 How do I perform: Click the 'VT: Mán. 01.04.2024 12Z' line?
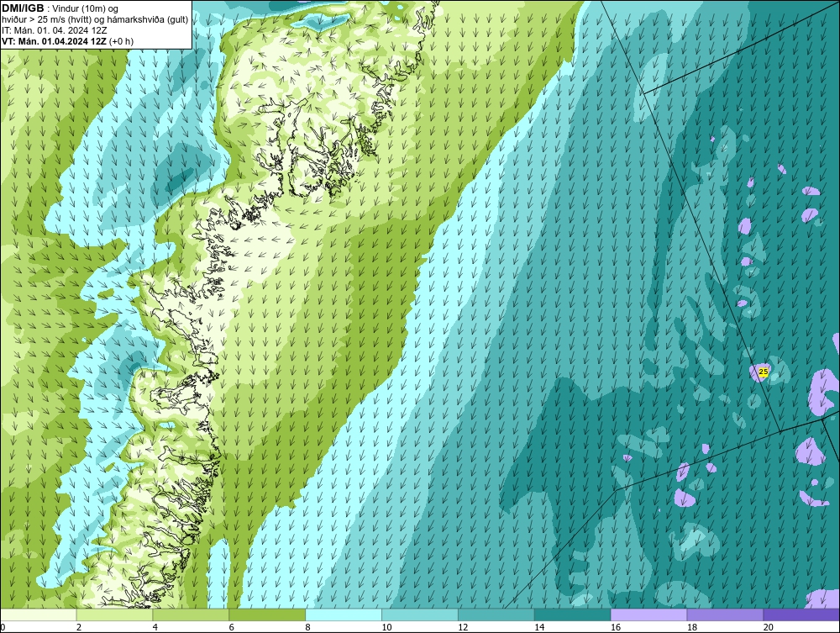pyautogui.click(x=67, y=41)
